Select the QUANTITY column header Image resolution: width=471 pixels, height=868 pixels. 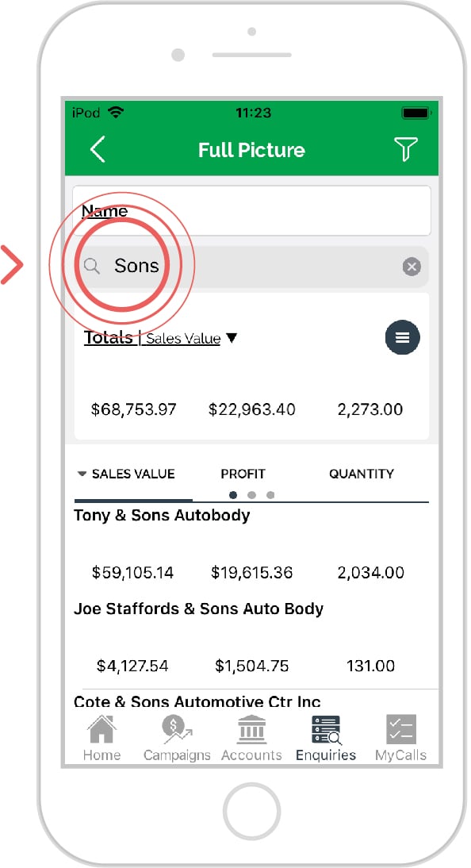(362, 474)
